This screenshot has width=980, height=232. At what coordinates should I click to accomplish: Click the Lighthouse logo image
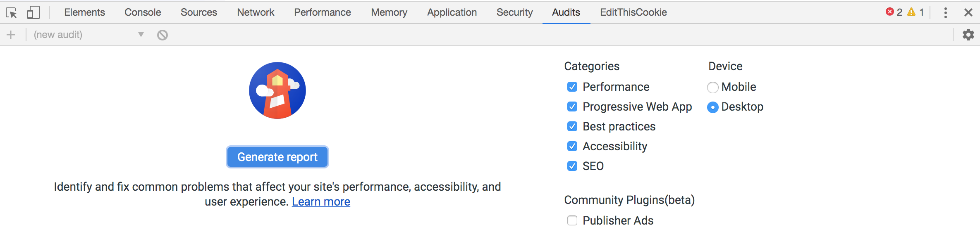[x=277, y=90]
